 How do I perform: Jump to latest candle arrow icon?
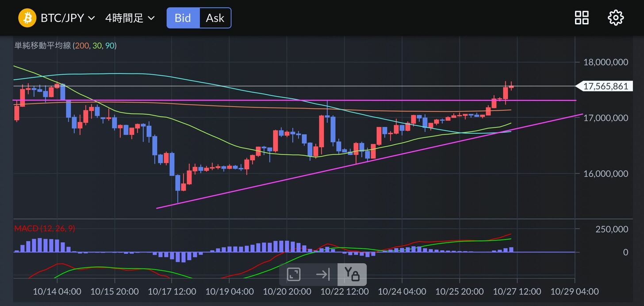[x=323, y=275]
